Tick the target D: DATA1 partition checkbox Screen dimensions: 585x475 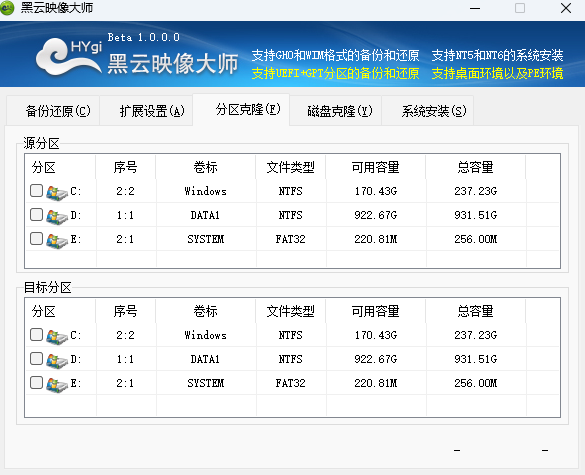[36, 359]
